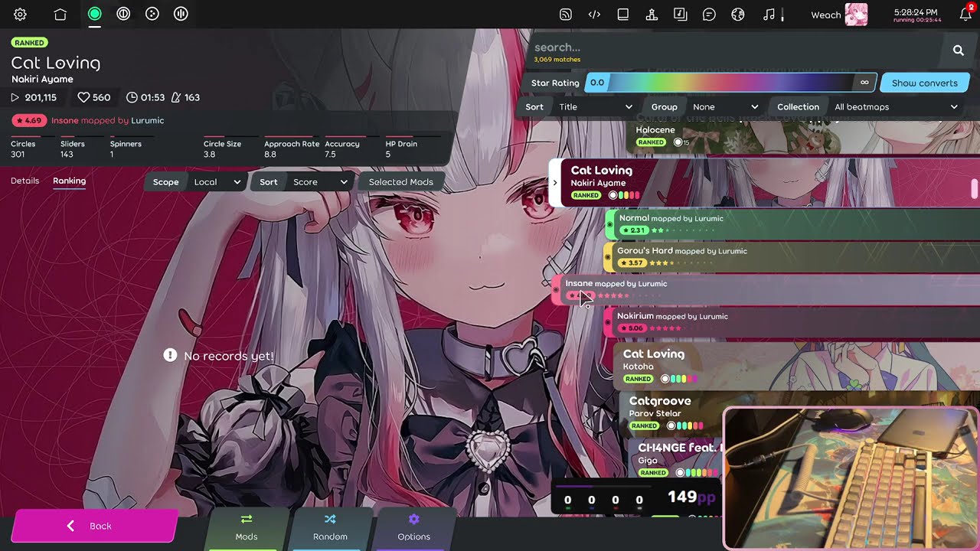Click the search magnifier icon
The height and width of the screenshot is (551, 980).
coord(959,51)
